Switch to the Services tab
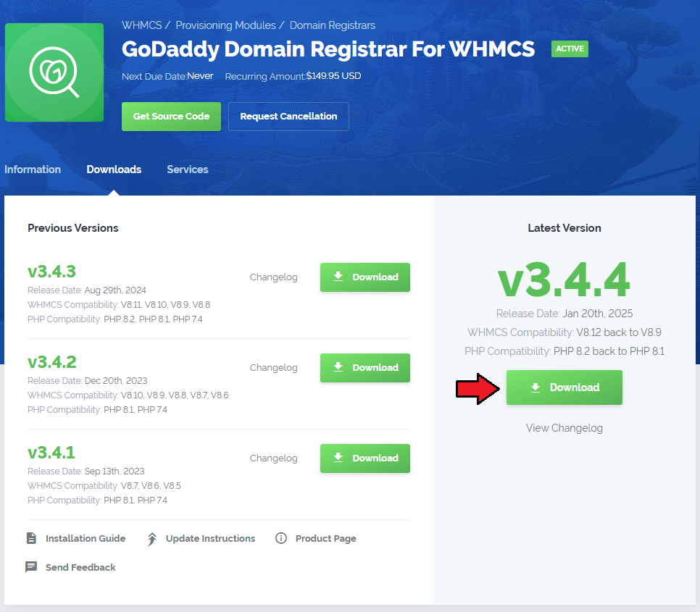This screenshot has width=700, height=612. [188, 169]
